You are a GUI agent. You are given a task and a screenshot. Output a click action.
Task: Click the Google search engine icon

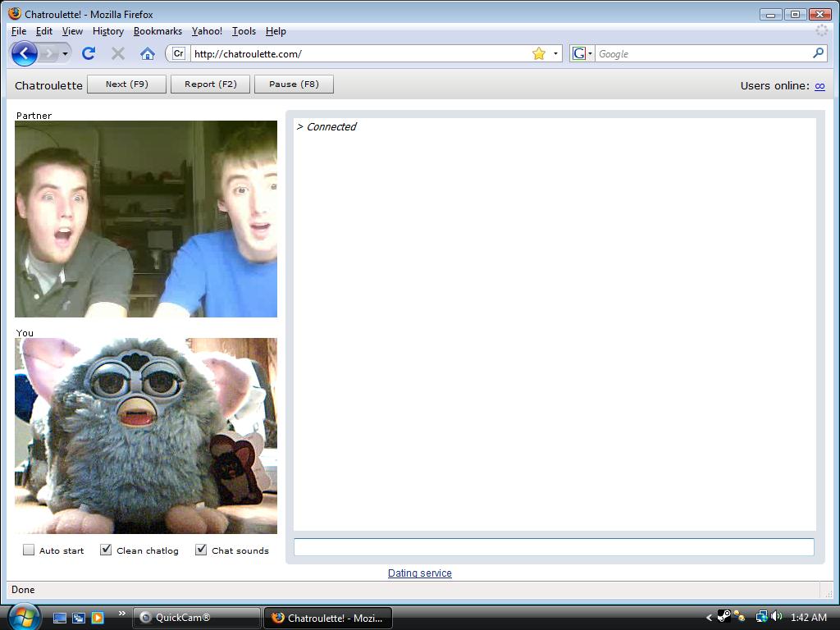[x=578, y=53]
